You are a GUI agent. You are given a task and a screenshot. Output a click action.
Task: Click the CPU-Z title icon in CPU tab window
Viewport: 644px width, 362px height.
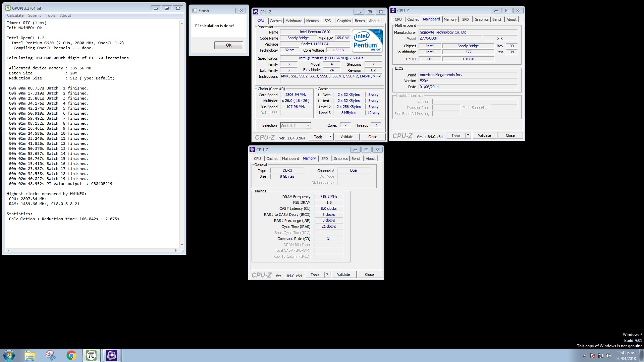256,12
